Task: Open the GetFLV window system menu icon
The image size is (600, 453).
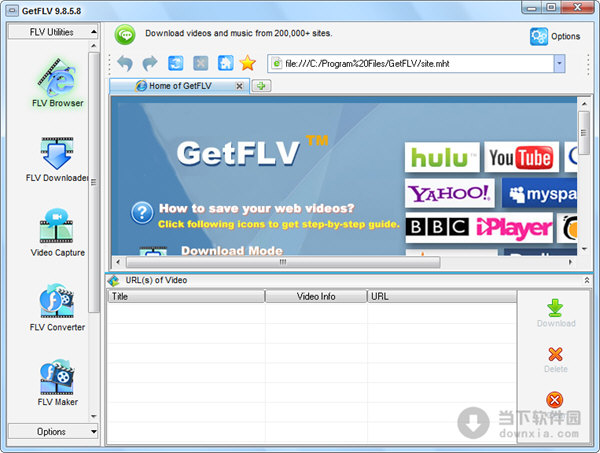Action: click(12, 11)
